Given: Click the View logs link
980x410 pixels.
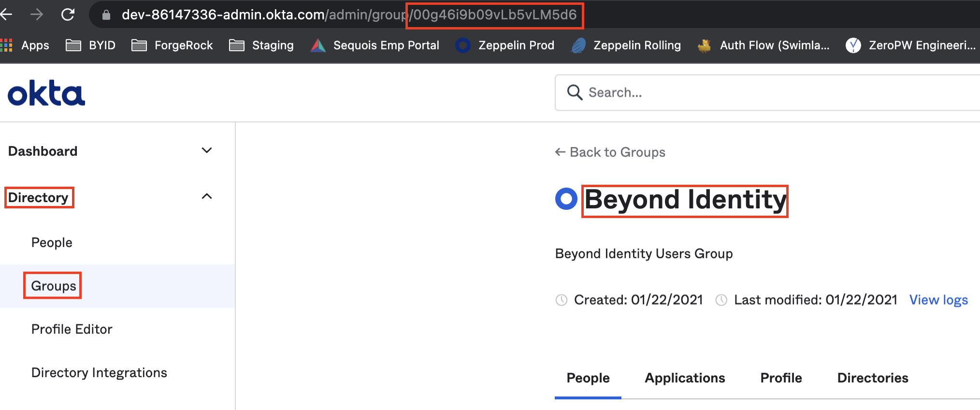Looking at the screenshot, I should (938, 300).
